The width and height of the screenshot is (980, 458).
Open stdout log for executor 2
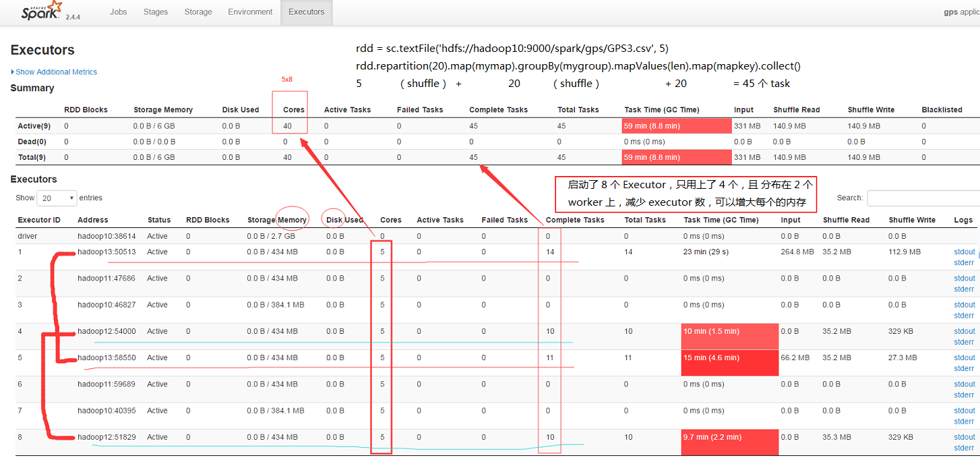tap(964, 278)
